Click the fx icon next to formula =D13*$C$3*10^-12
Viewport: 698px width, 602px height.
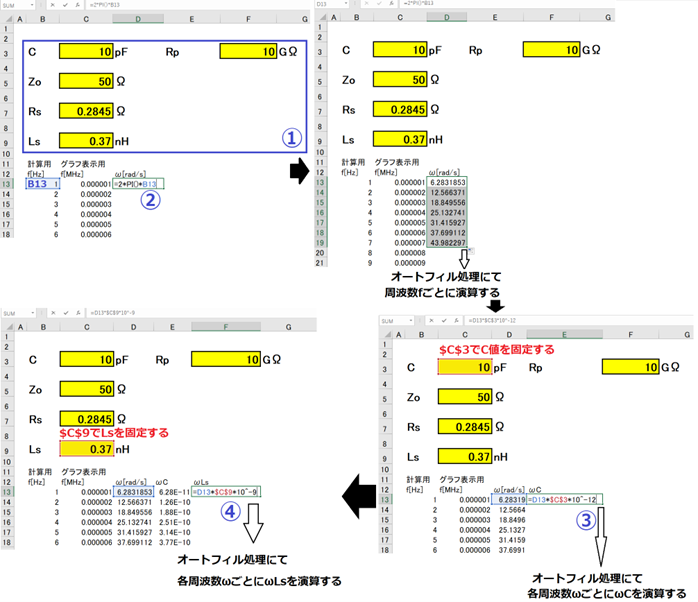click(x=456, y=321)
